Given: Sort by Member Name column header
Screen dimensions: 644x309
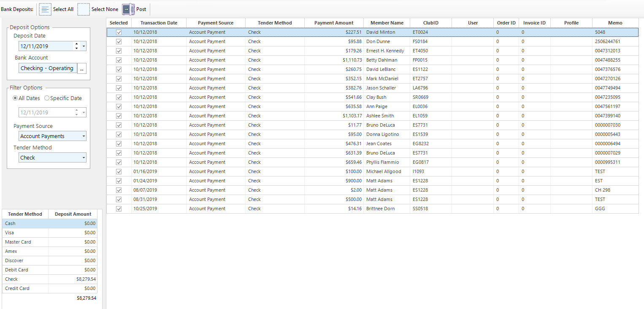Looking at the screenshot, I should coord(387,23).
